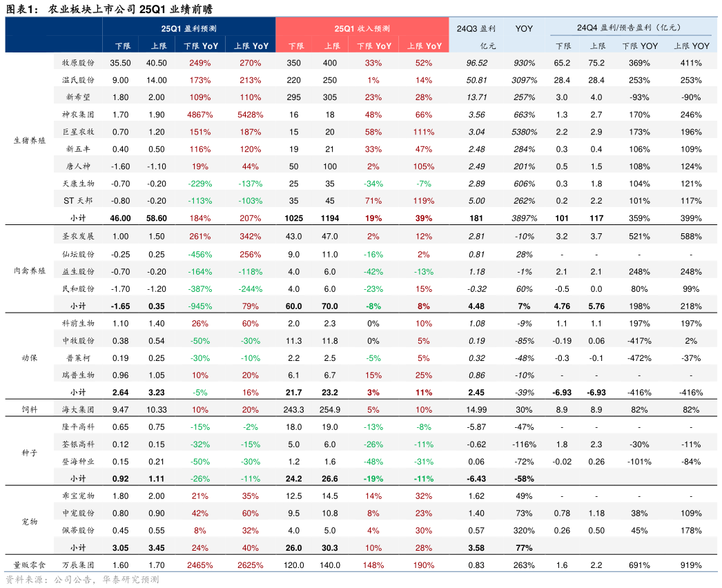Click the company name 新希望
This screenshot has width=722, height=588.
78,97
